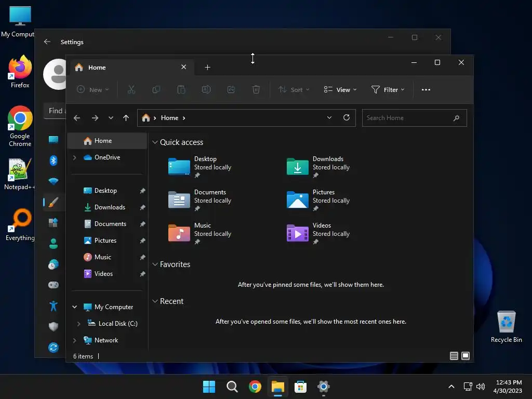Screen dimensions: 532x399
Task: Open Accessibility icon in Settings sidebar
Action: click(54, 306)
